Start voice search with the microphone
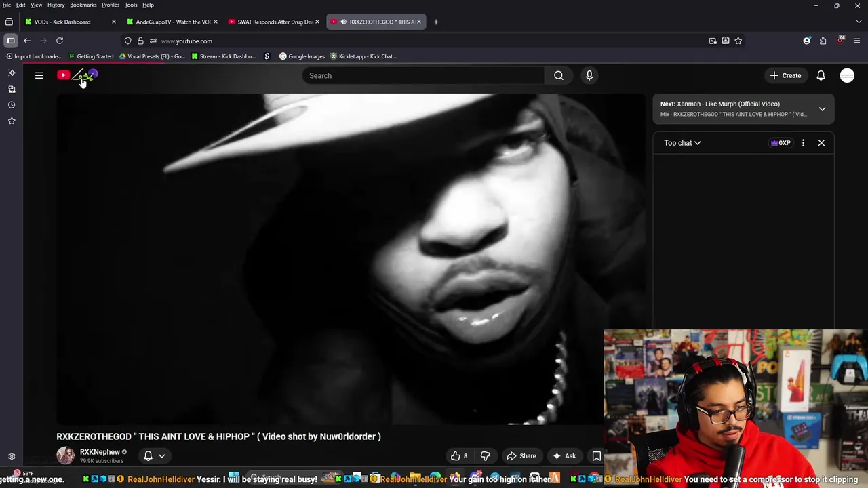This screenshot has width=868, height=488. [x=589, y=75]
